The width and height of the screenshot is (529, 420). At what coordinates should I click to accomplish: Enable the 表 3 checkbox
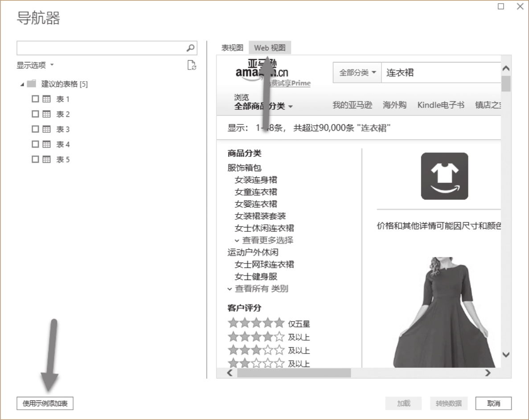(x=35, y=130)
